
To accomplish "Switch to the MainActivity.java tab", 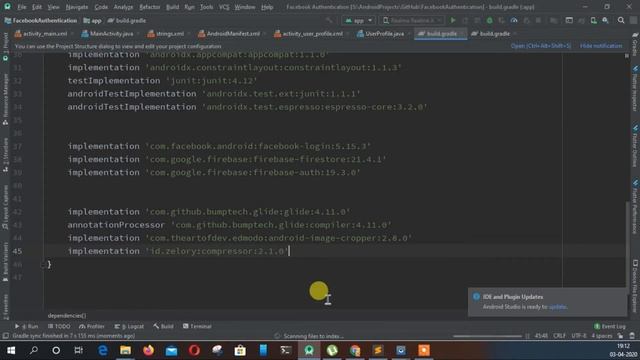I will (108, 34).
